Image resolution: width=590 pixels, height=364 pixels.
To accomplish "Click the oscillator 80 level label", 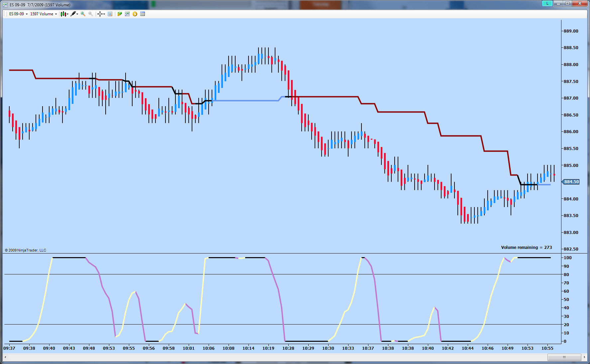I will (x=566, y=275).
